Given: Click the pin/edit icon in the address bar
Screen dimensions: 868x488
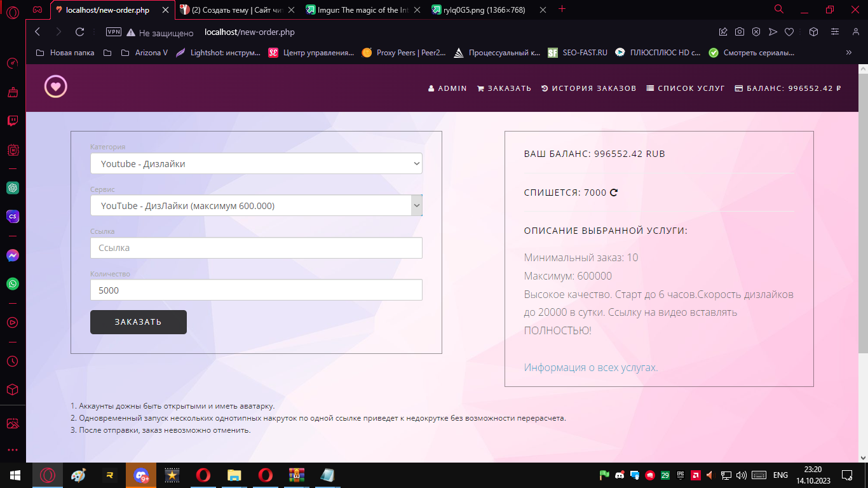Looking at the screenshot, I should click(723, 32).
